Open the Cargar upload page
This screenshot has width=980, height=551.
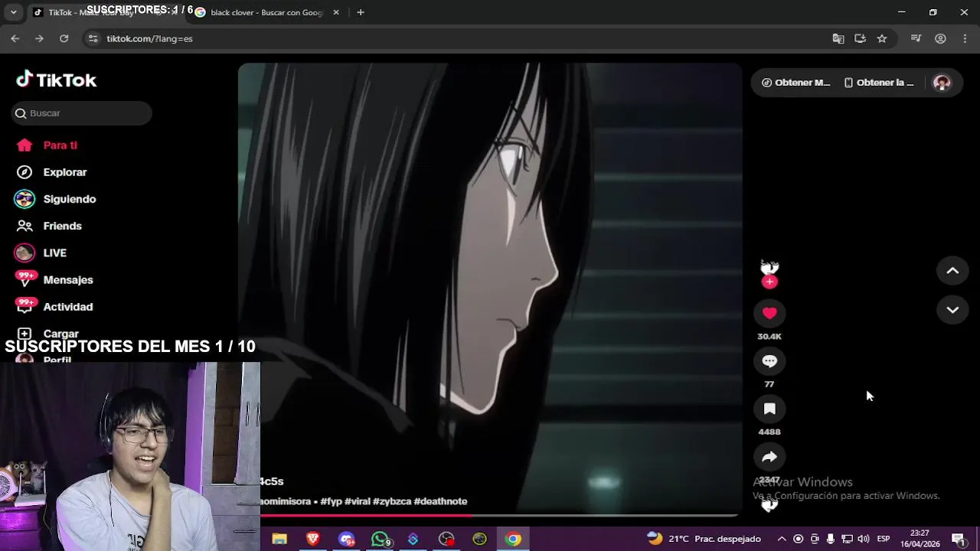[x=47, y=334]
